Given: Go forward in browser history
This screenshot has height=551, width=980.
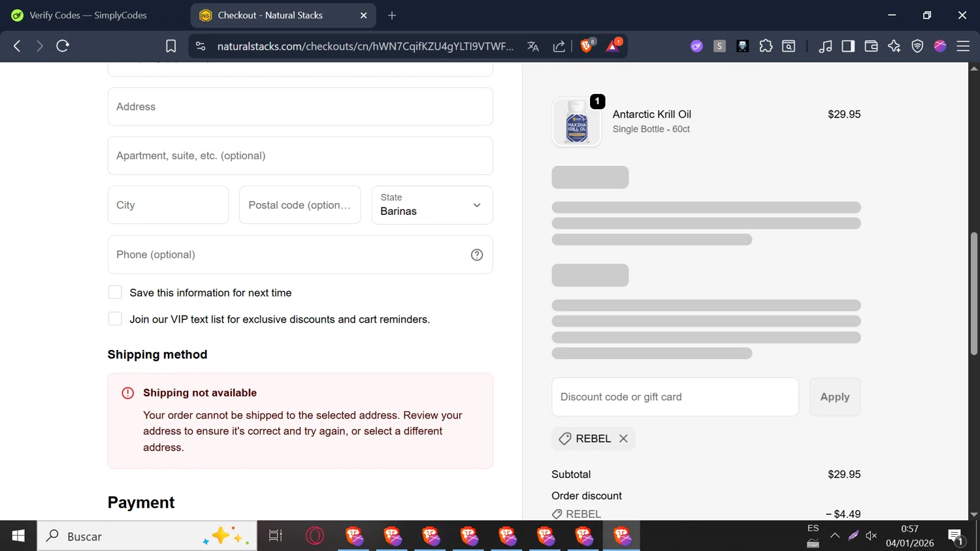Looking at the screenshot, I should 39,46.
